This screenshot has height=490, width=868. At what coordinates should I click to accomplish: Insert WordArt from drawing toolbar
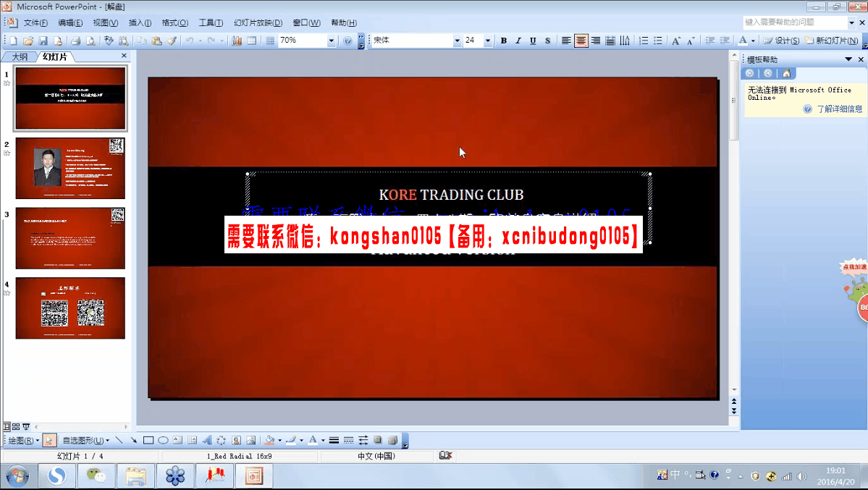tap(207, 440)
